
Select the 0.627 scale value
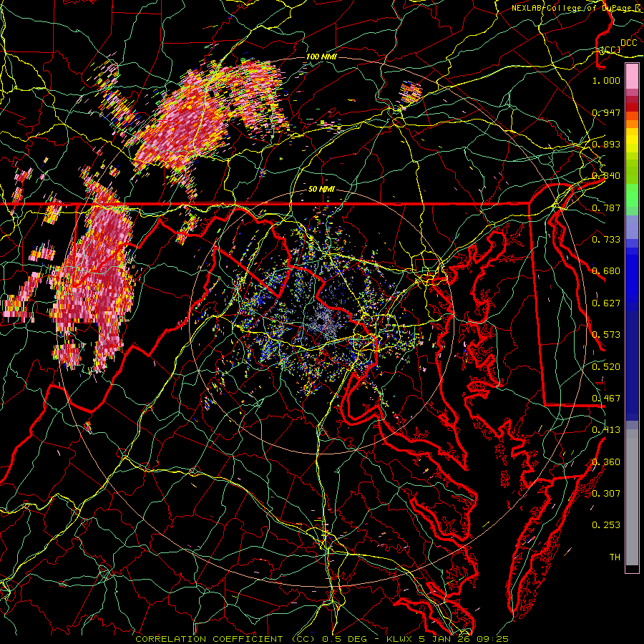tap(606, 303)
